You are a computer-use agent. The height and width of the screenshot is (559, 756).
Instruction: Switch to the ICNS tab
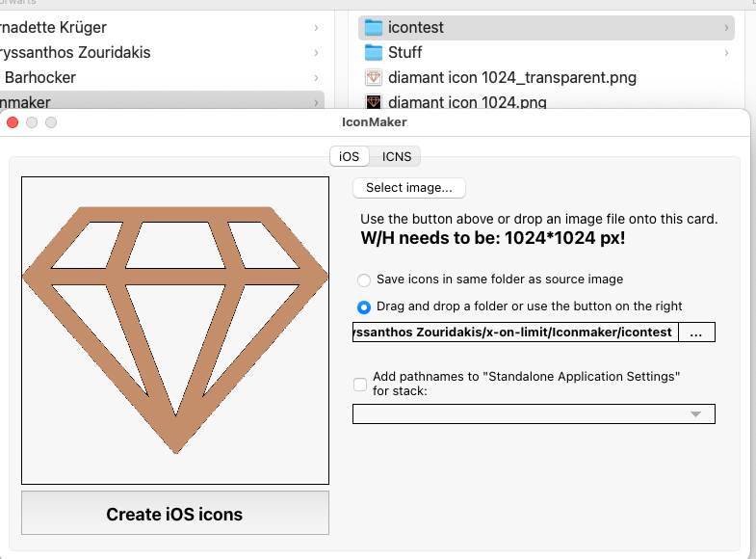tap(396, 156)
